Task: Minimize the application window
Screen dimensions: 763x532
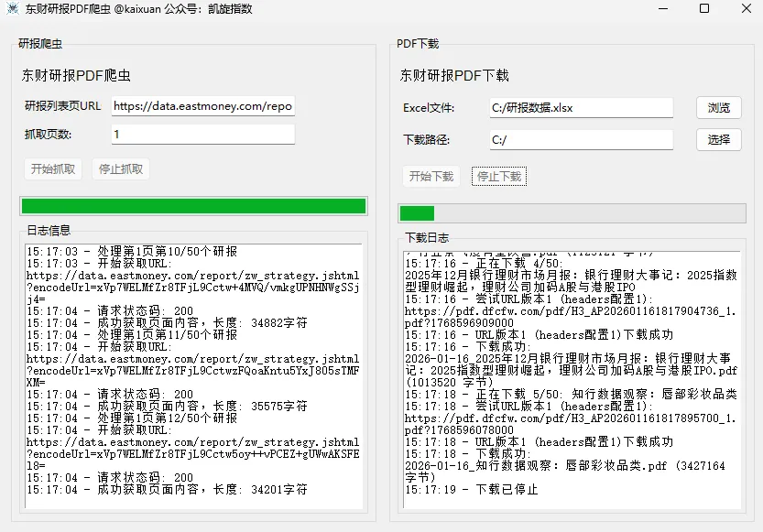Action: 663,8
